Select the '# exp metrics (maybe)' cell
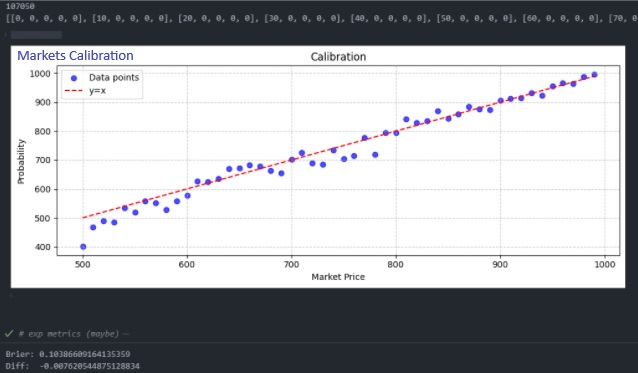This screenshot has width=638, height=373. coord(69,334)
